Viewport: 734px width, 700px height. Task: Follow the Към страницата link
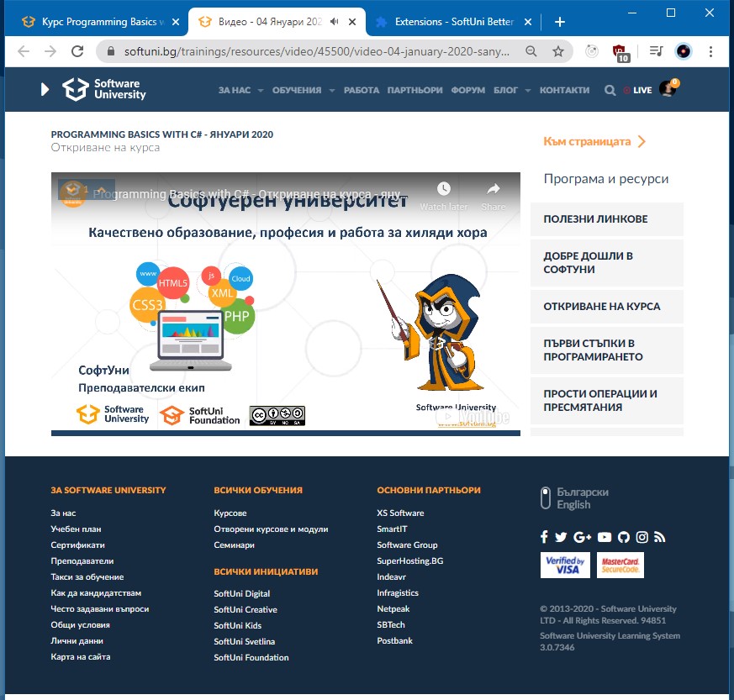coord(594,141)
